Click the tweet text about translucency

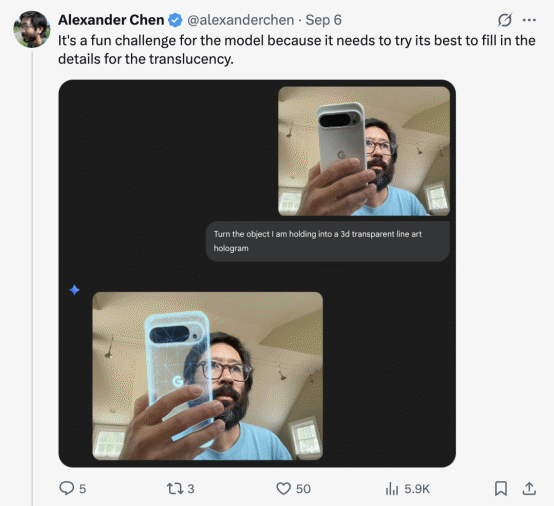(297, 49)
